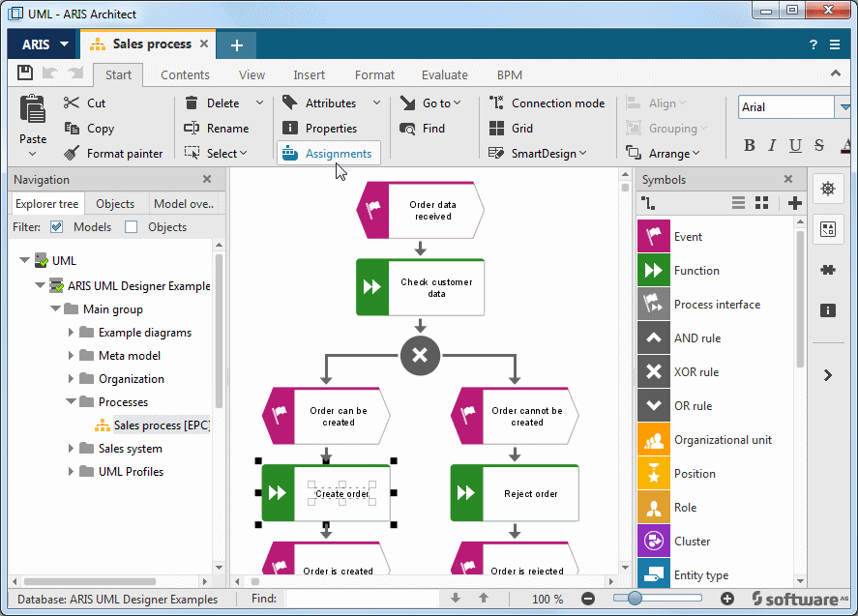Select the OR rule symbol

653,406
